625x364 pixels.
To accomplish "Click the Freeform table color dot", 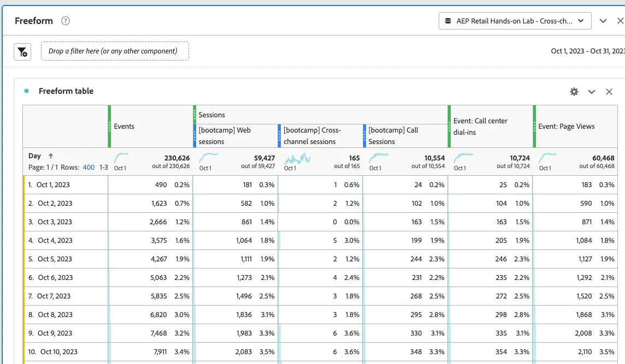I will pyautogui.click(x=26, y=91).
